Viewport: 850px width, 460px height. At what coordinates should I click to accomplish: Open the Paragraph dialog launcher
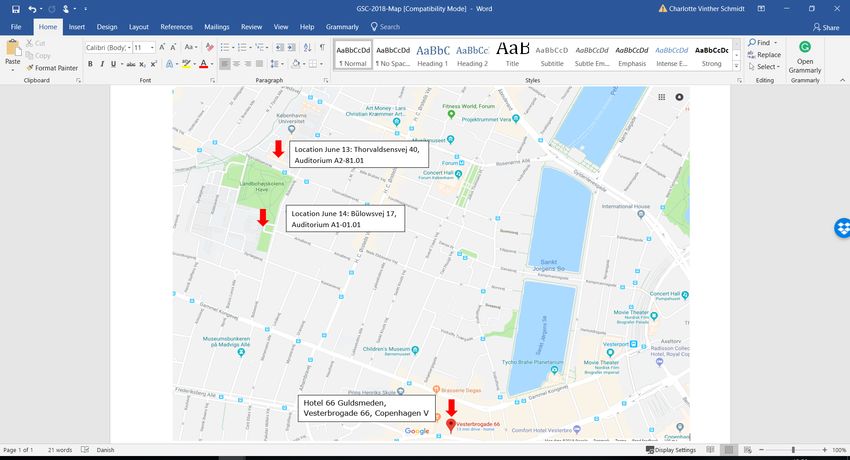tap(325, 80)
